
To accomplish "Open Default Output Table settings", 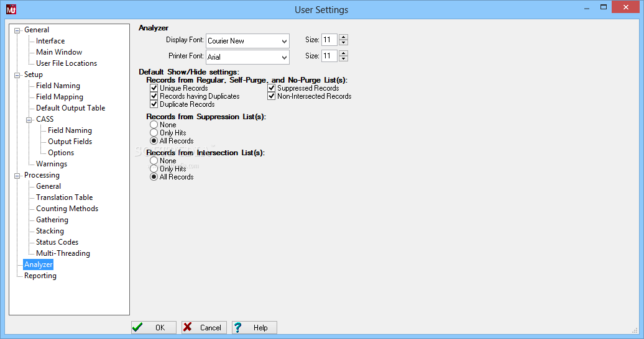I will coord(71,108).
